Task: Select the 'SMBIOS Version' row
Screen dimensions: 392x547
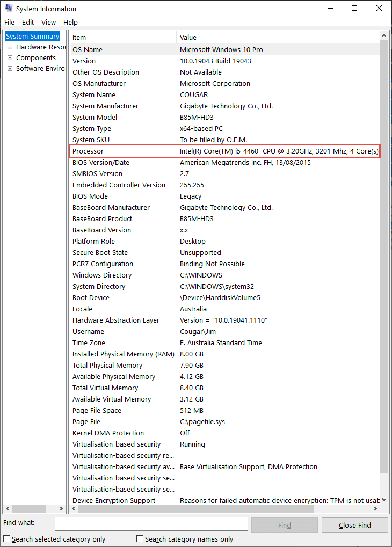Action: coord(224,174)
